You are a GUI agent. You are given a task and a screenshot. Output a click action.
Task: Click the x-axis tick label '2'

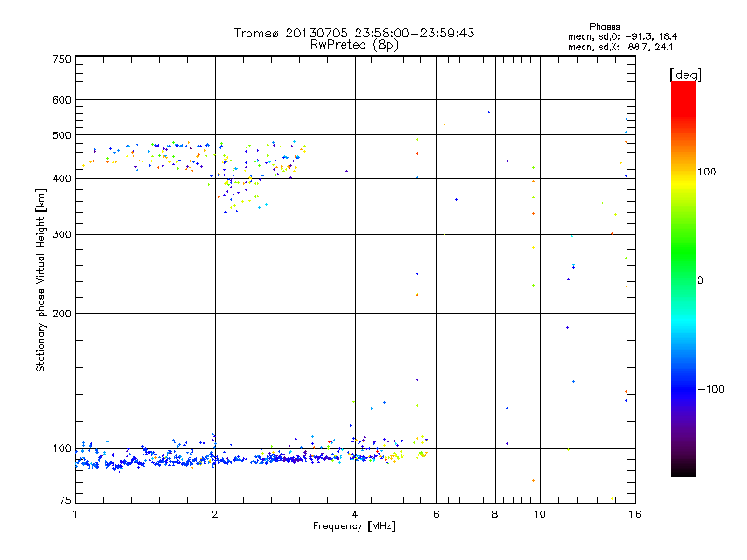tap(215, 514)
